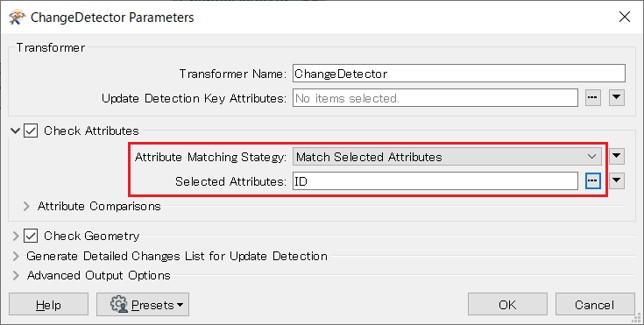Collapse the Check Attributes section
The image size is (644, 325).
pyautogui.click(x=15, y=131)
